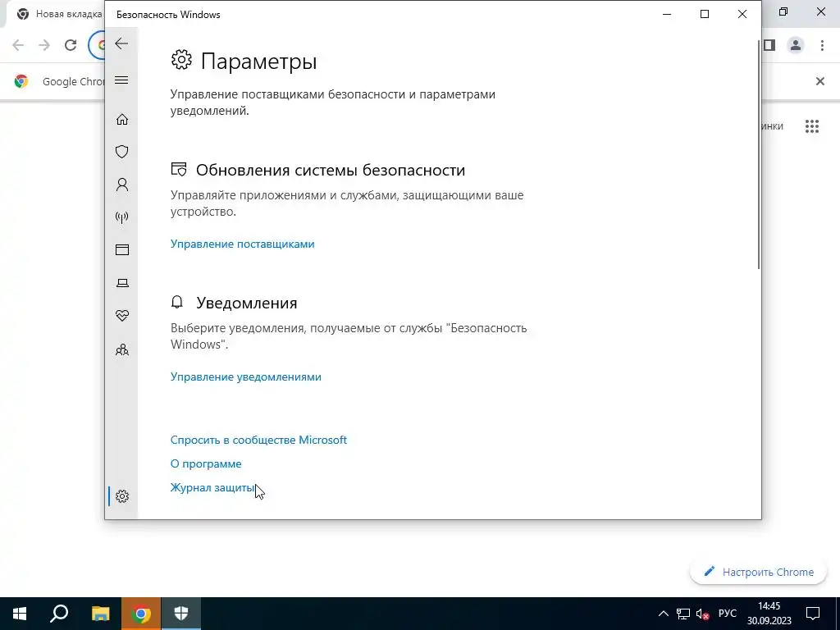Click Chrome forward navigation arrow
Viewport: 840px width, 630px height.
tap(44, 45)
